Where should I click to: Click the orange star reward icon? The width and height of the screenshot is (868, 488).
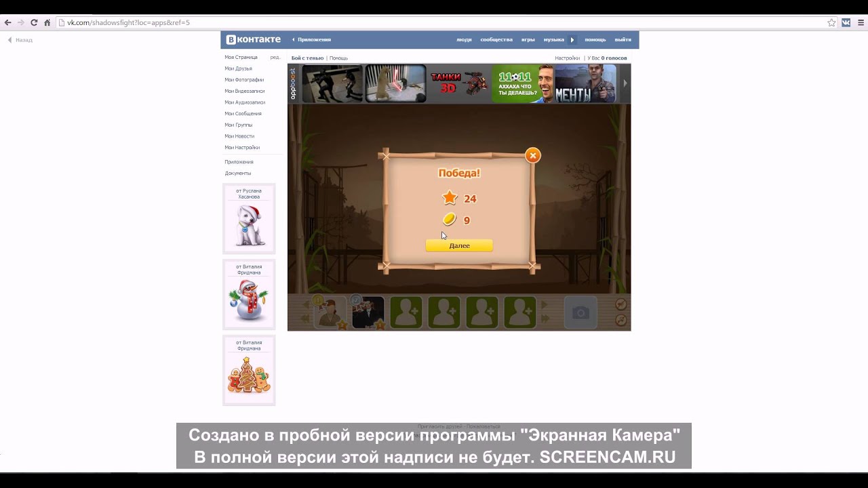pos(450,198)
